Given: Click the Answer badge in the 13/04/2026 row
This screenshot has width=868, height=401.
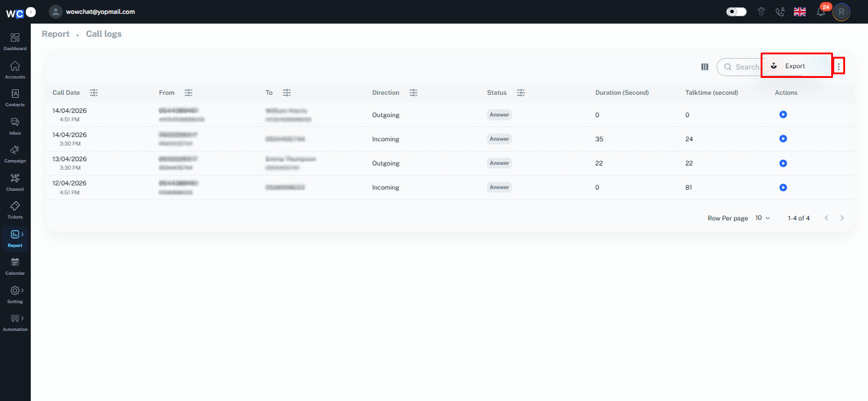Looking at the screenshot, I should pyautogui.click(x=499, y=163).
